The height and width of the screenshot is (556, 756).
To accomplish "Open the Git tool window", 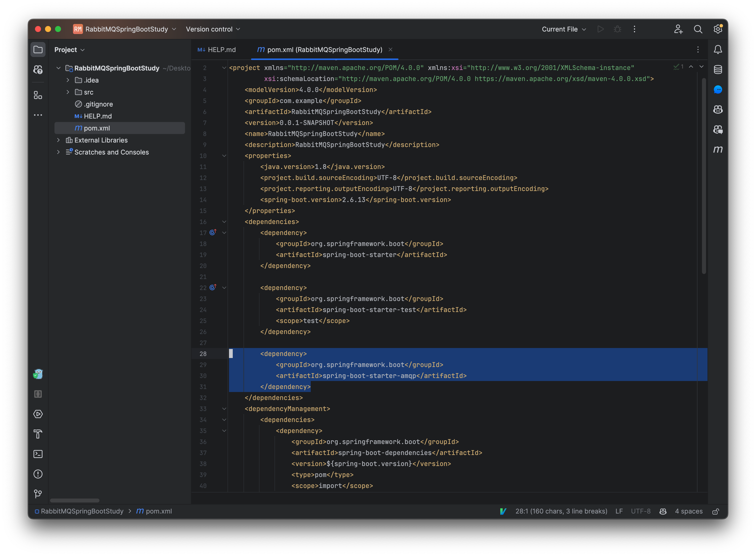I will click(38, 494).
